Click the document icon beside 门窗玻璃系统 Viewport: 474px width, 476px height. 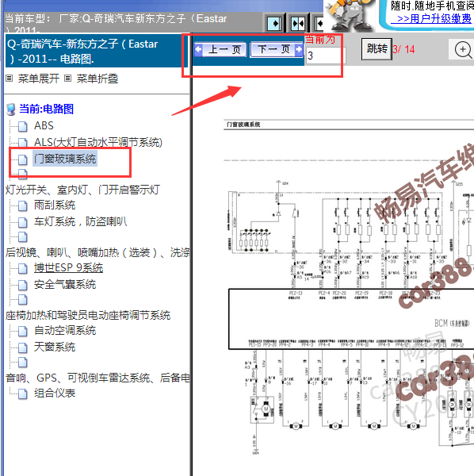pyautogui.click(x=22, y=159)
